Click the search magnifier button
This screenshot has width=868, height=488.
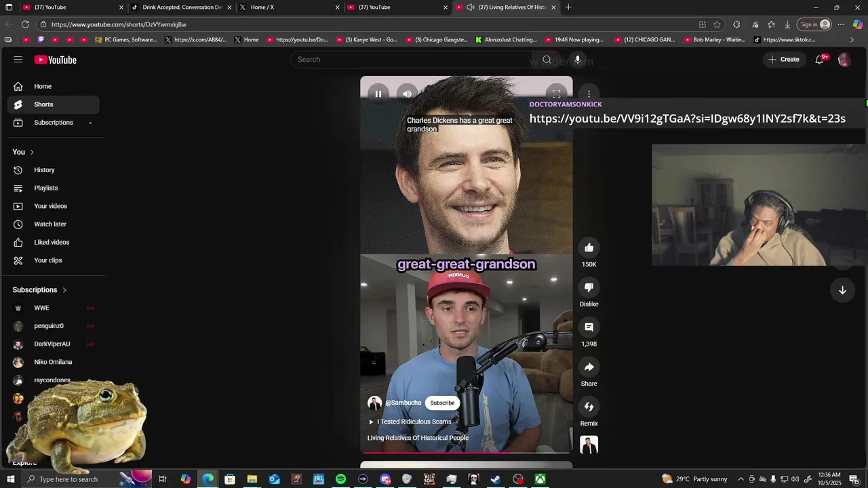click(547, 60)
